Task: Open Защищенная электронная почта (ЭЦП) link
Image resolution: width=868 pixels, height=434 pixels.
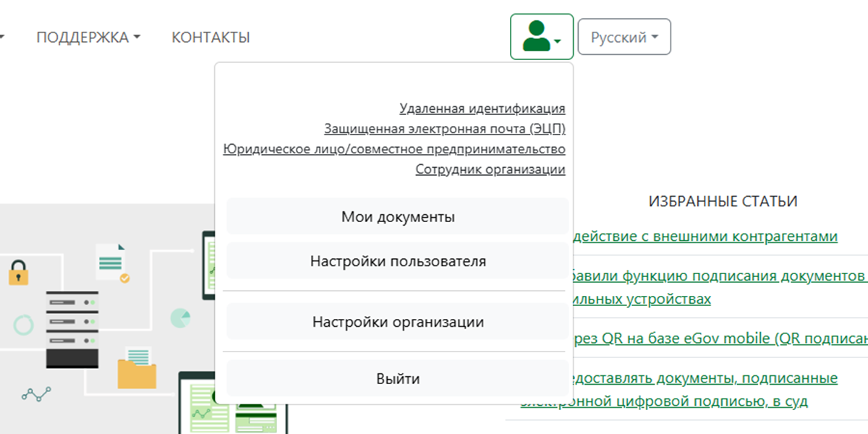Action: (x=444, y=129)
